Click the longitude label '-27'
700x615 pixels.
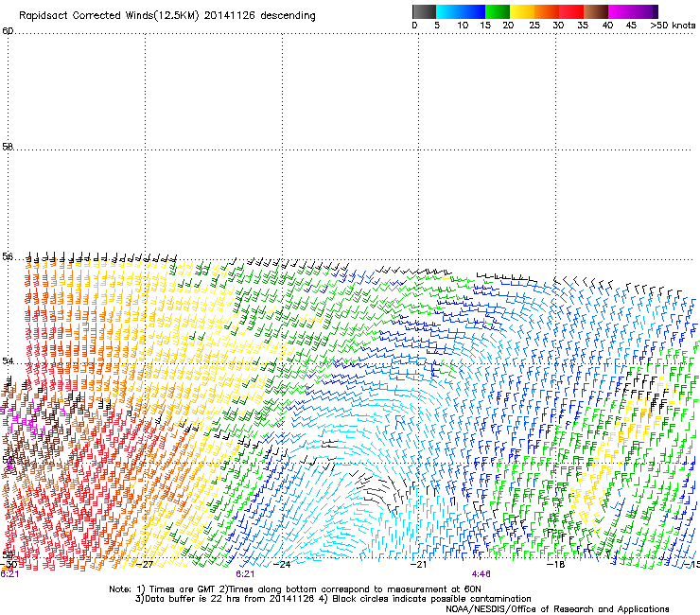145,565
